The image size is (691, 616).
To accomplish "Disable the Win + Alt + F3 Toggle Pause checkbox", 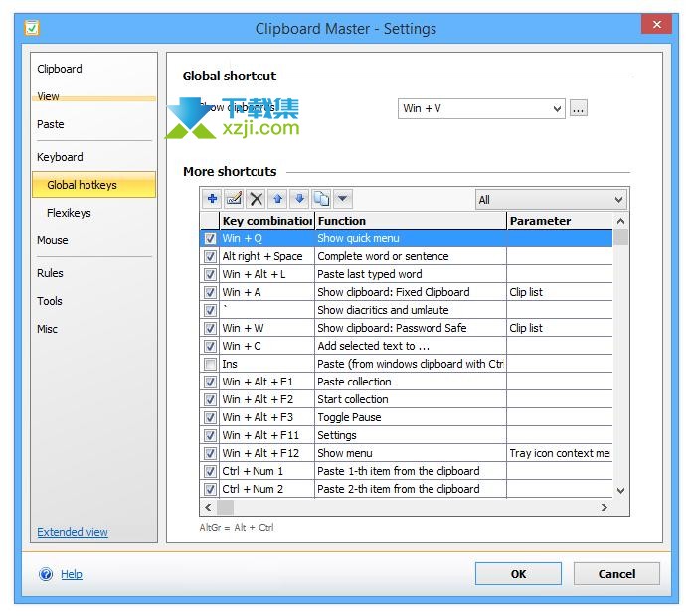I will pyautogui.click(x=210, y=418).
